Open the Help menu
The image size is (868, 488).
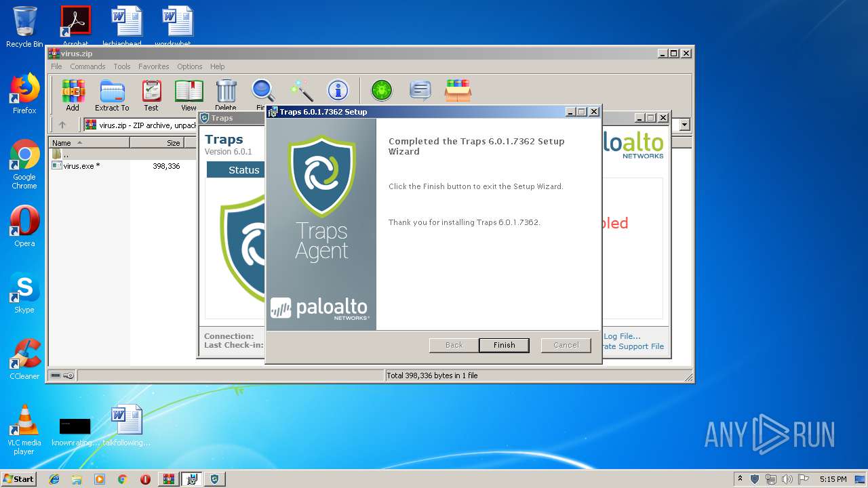pos(217,66)
